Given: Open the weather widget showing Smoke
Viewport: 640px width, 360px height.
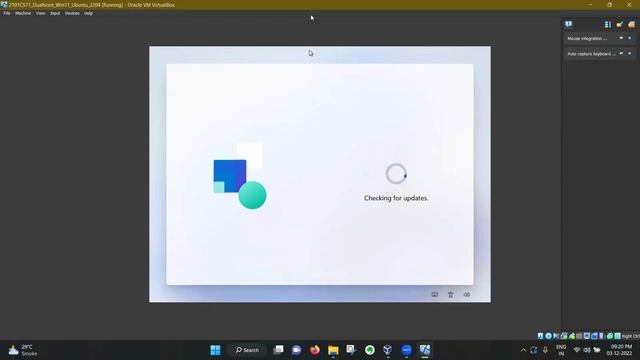Looking at the screenshot, I should point(23,350).
